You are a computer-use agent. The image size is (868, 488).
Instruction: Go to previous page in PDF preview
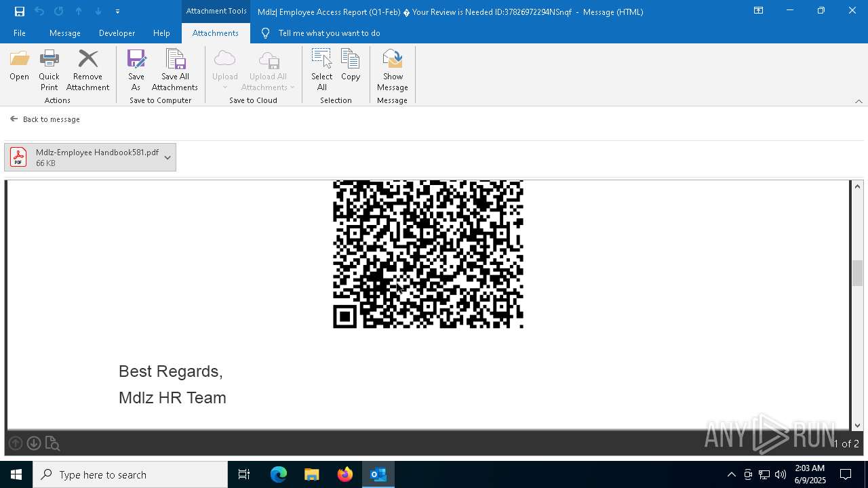16,443
